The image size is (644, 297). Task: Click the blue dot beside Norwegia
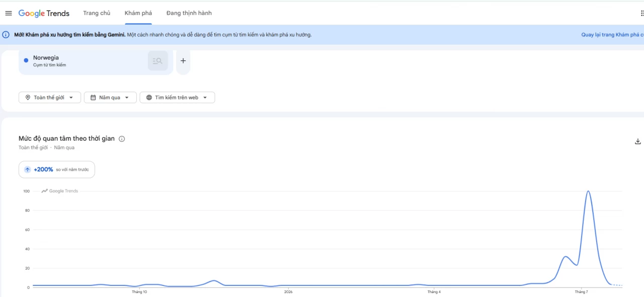[x=26, y=60]
